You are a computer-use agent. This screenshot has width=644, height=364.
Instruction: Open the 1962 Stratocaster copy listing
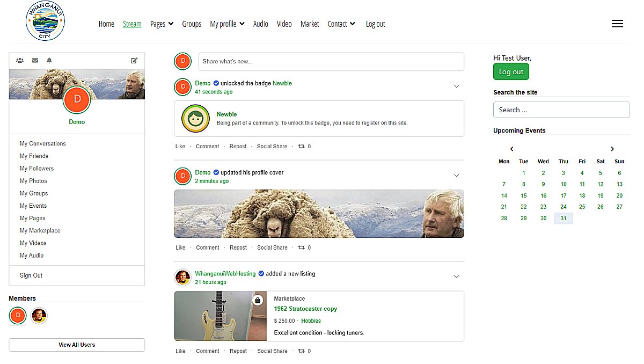305,309
